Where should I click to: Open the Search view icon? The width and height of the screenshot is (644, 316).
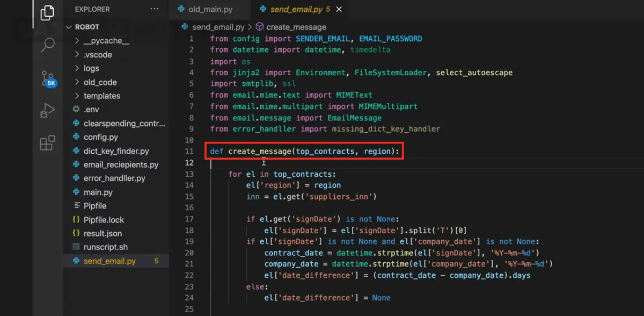click(47, 45)
